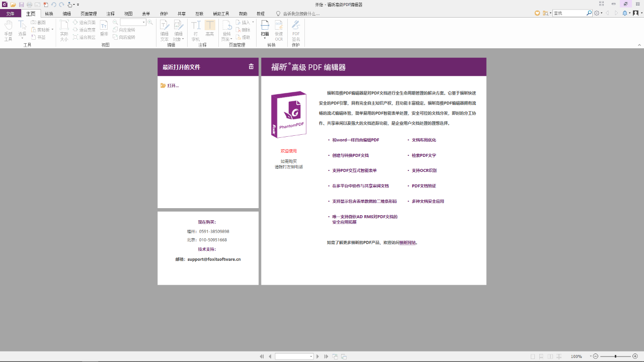Open the Page Management (页面管理) tab
The image size is (644, 362).
click(x=89, y=14)
